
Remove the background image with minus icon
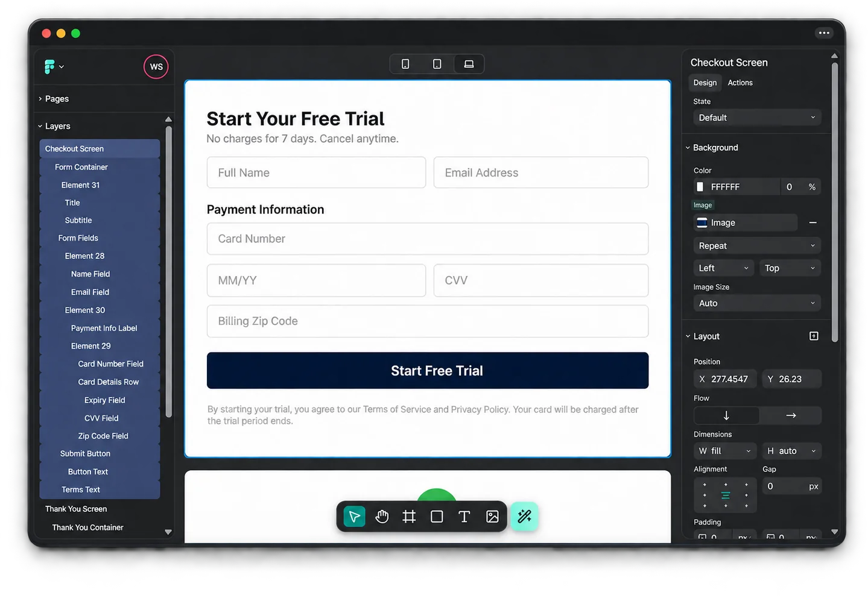(x=813, y=223)
